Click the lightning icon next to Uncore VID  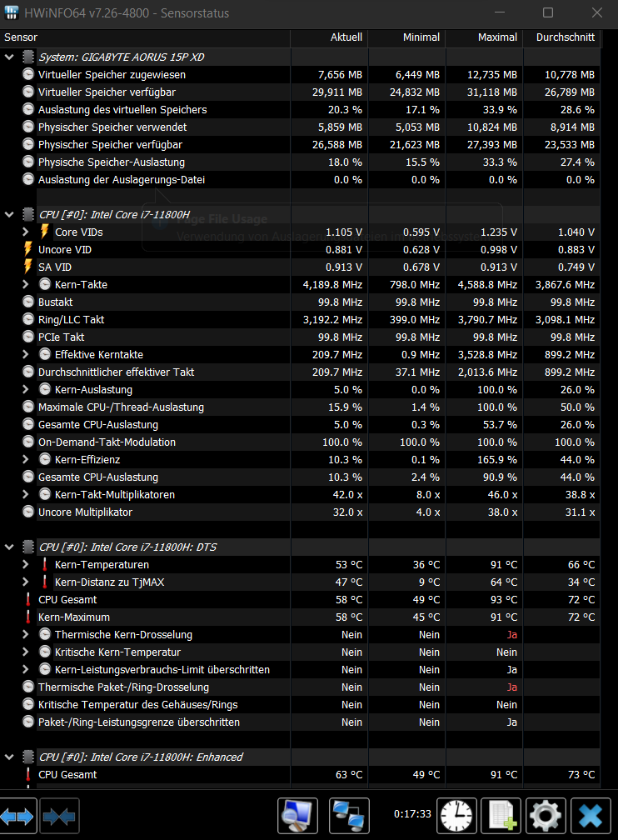(27, 249)
